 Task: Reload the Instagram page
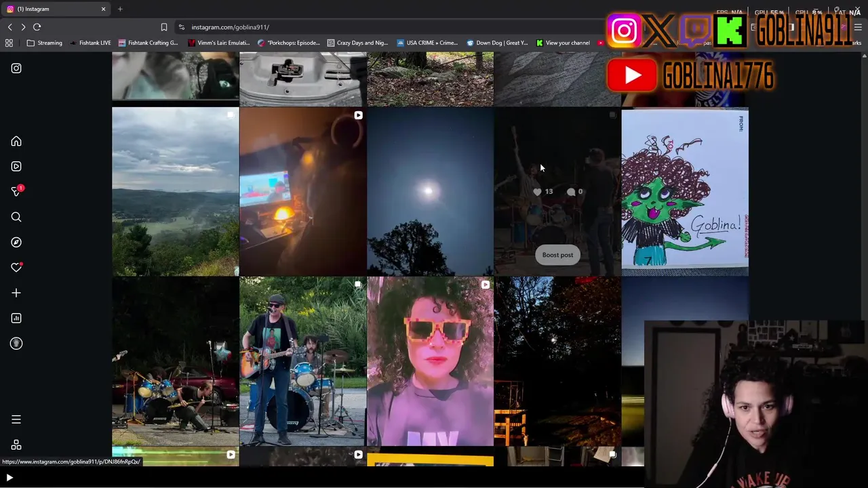[x=37, y=27]
